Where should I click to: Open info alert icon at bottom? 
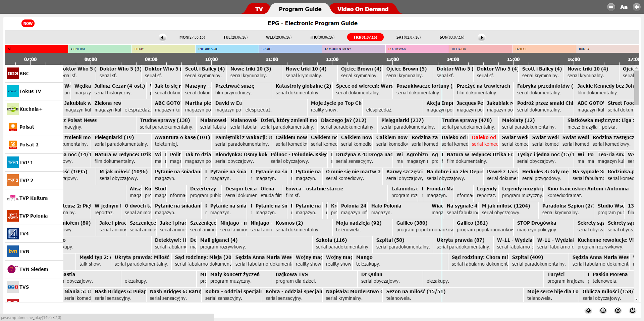pyautogui.click(x=603, y=310)
